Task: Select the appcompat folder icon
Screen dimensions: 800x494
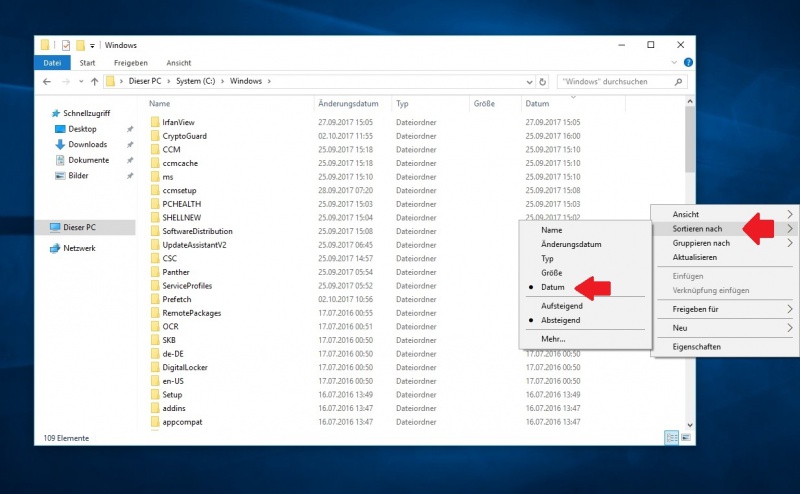Action: coord(155,422)
